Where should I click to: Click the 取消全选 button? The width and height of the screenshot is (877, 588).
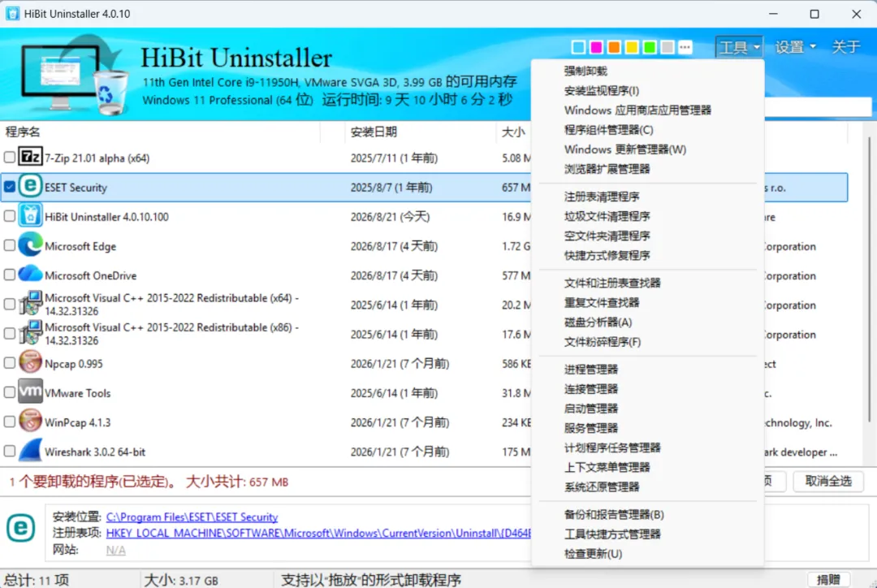(827, 481)
